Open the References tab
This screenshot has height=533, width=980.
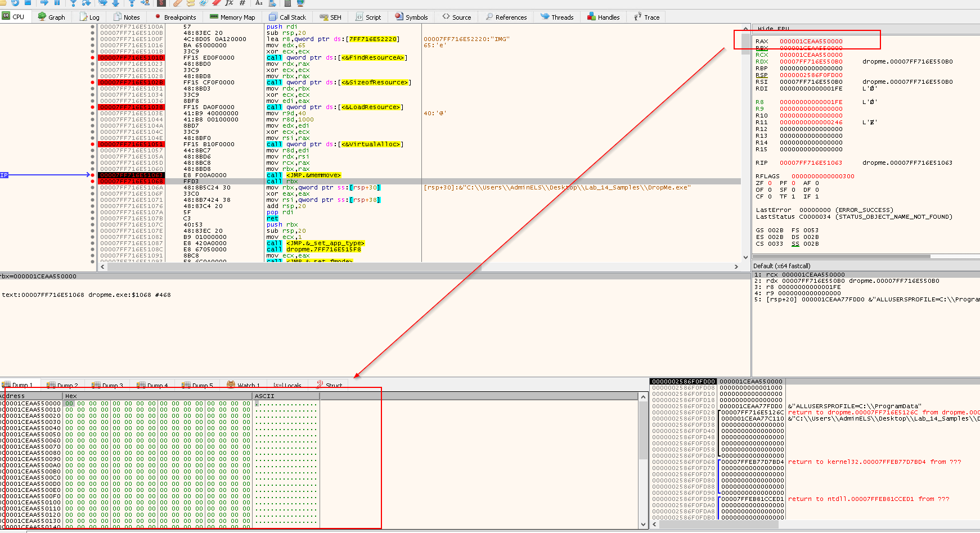pyautogui.click(x=506, y=17)
